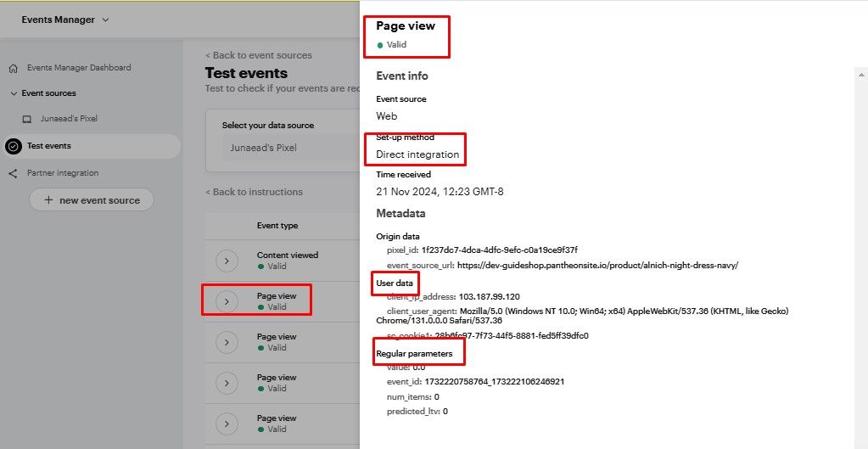Click the pixel_id value
The width and height of the screenshot is (868, 449).
pyautogui.click(x=499, y=250)
